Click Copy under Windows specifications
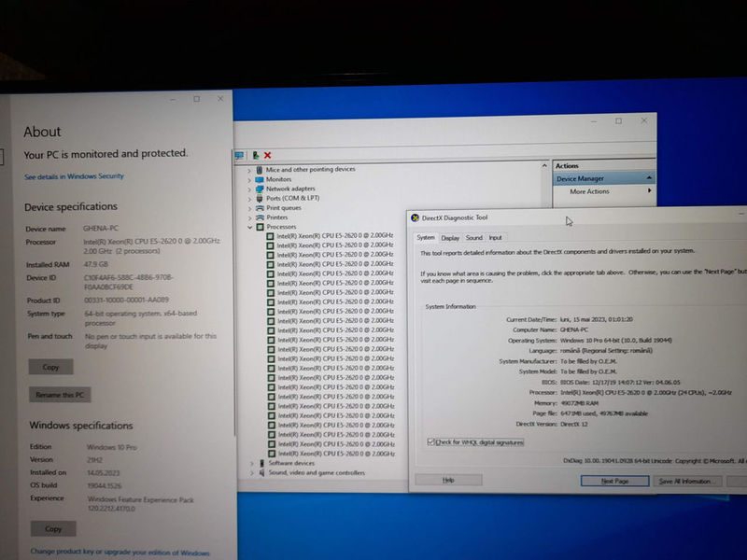This screenshot has width=747, height=560. pos(53,529)
